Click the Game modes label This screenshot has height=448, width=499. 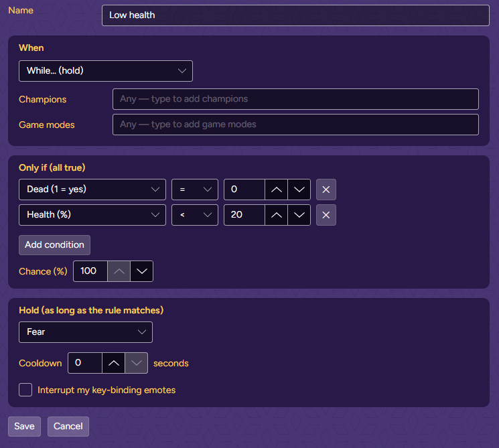tap(47, 125)
